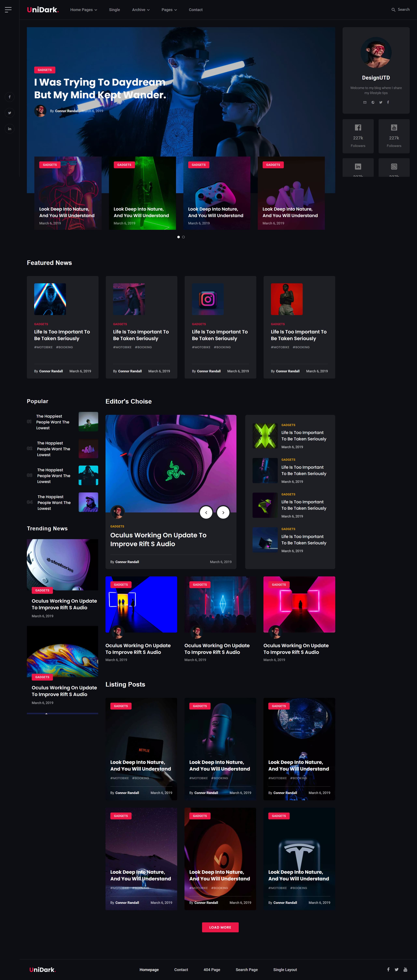Open the colorful planet Trending News image
The width and height of the screenshot is (417, 980).
coord(62,651)
